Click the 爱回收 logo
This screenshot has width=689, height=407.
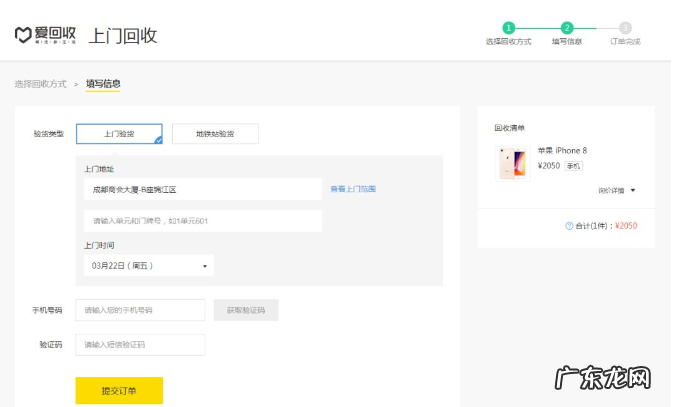click(x=45, y=35)
